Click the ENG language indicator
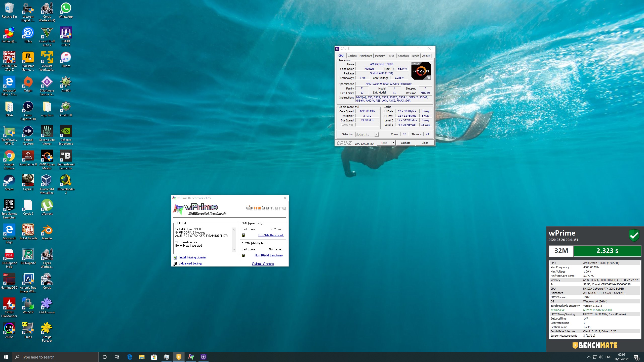644x362 pixels. (608, 357)
